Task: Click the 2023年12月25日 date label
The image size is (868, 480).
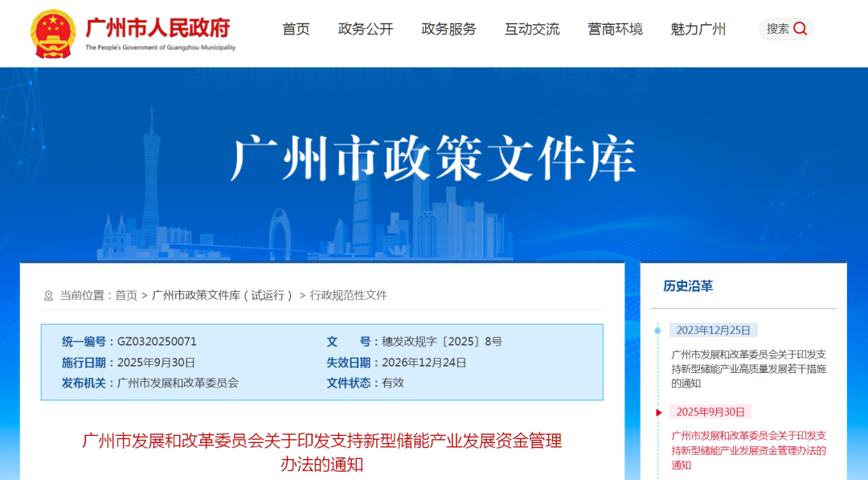Action: coord(713,330)
